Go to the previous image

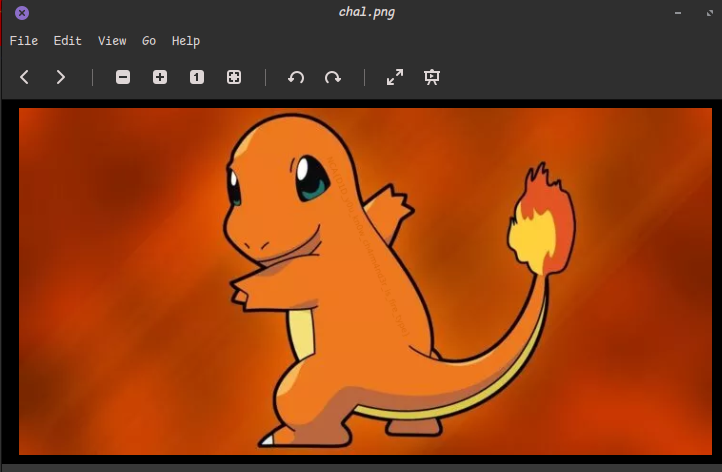coord(24,77)
